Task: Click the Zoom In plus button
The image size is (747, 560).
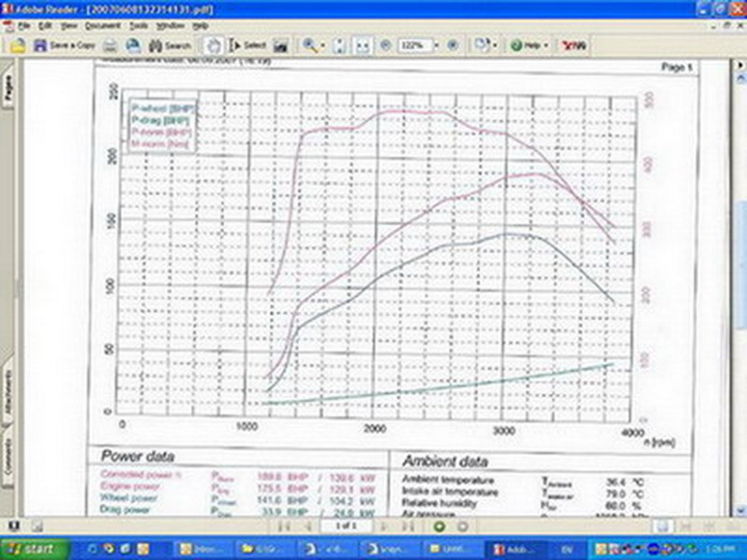Action: pos(452,45)
